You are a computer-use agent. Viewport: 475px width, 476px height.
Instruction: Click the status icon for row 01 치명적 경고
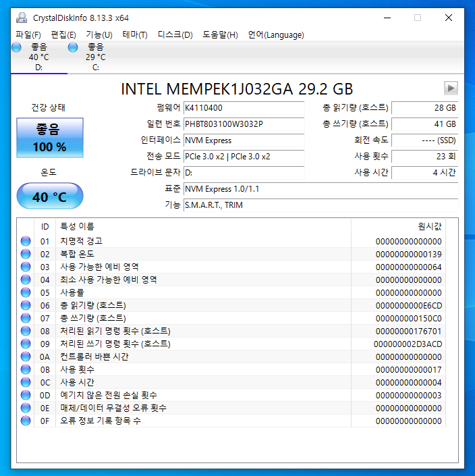(x=26, y=241)
